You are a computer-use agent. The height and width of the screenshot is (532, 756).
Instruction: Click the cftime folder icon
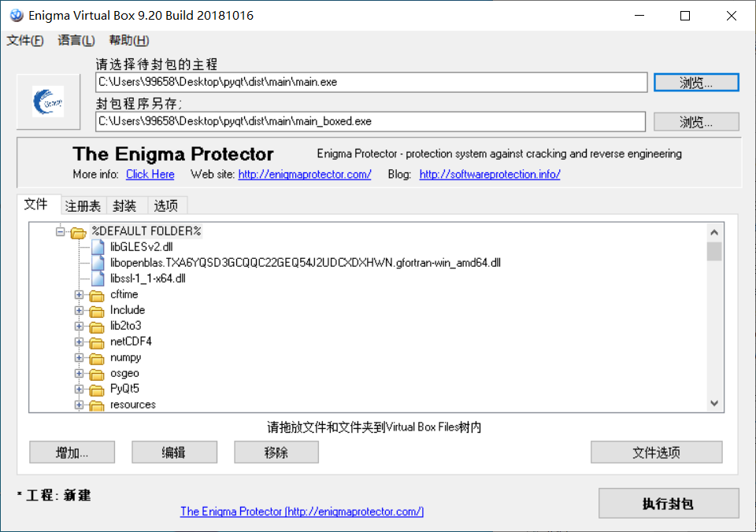point(98,294)
